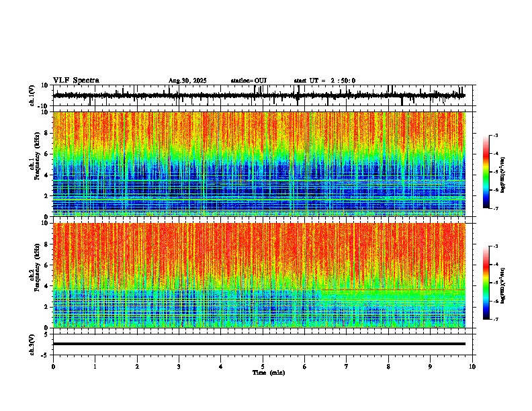Click the ch.3 flat black voltage trace
The image size is (532, 411).
tap(259, 344)
